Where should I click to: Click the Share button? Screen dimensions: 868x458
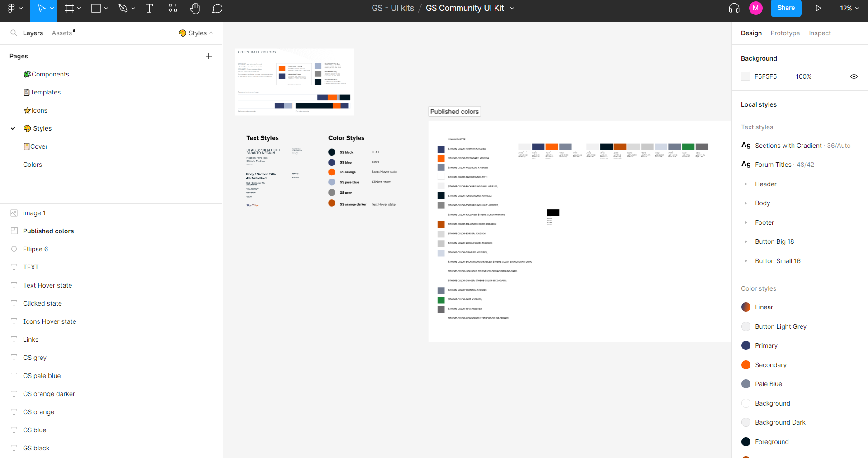click(x=786, y=8)
